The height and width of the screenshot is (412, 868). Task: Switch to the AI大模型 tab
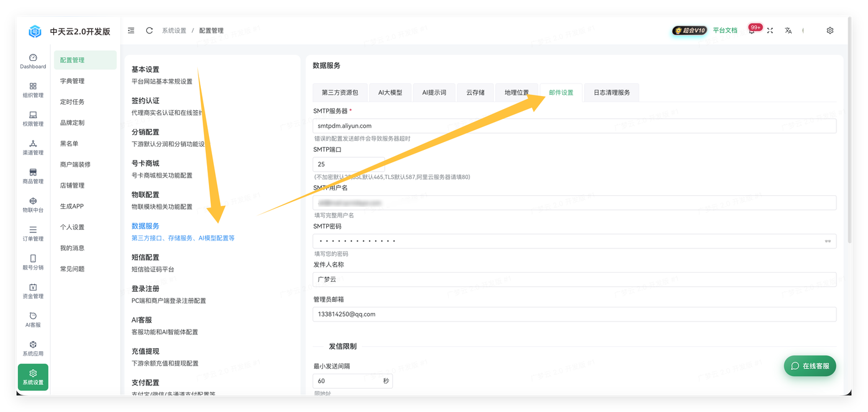point(390,92)
